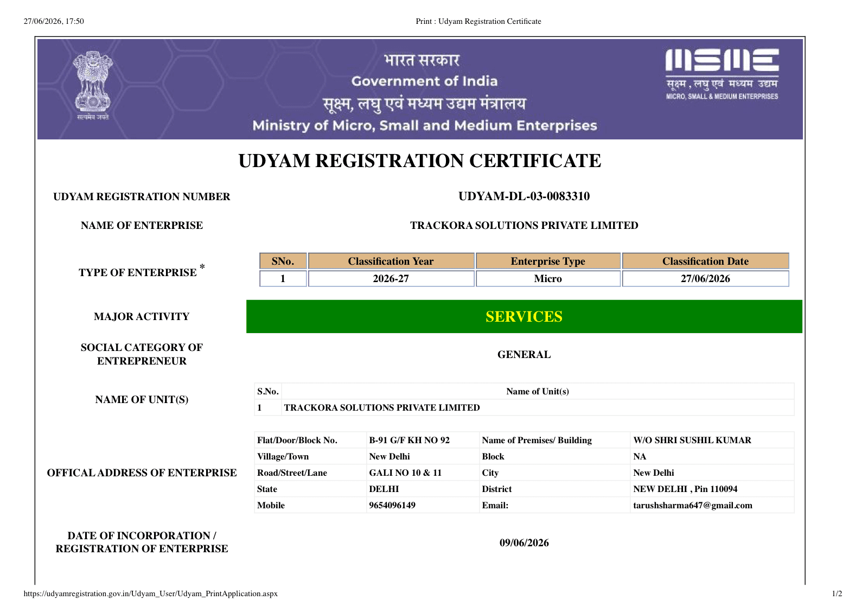Image resolution: width=868 pixels, height=613 pixels.
Task: Click the green SERVICES activity bar
Action: point(524,316)
